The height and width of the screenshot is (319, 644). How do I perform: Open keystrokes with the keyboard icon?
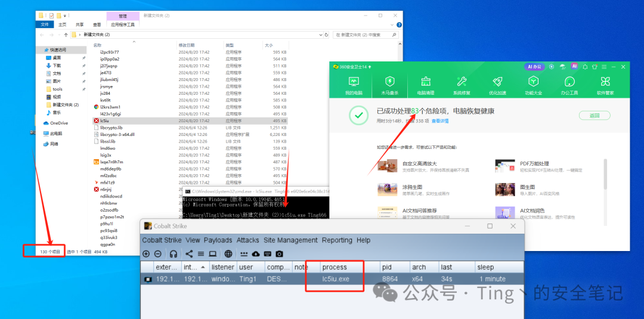267,254
